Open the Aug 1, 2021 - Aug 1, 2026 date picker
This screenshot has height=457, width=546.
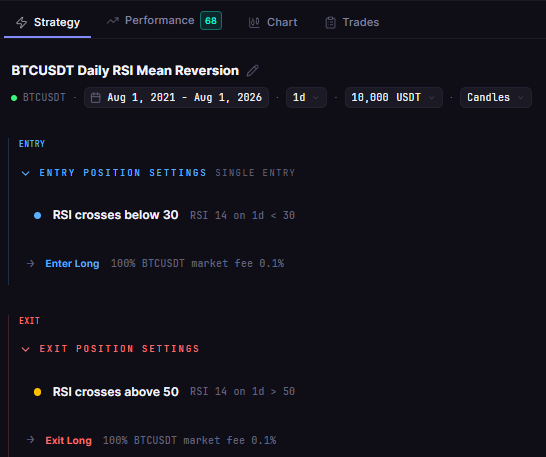177,98
